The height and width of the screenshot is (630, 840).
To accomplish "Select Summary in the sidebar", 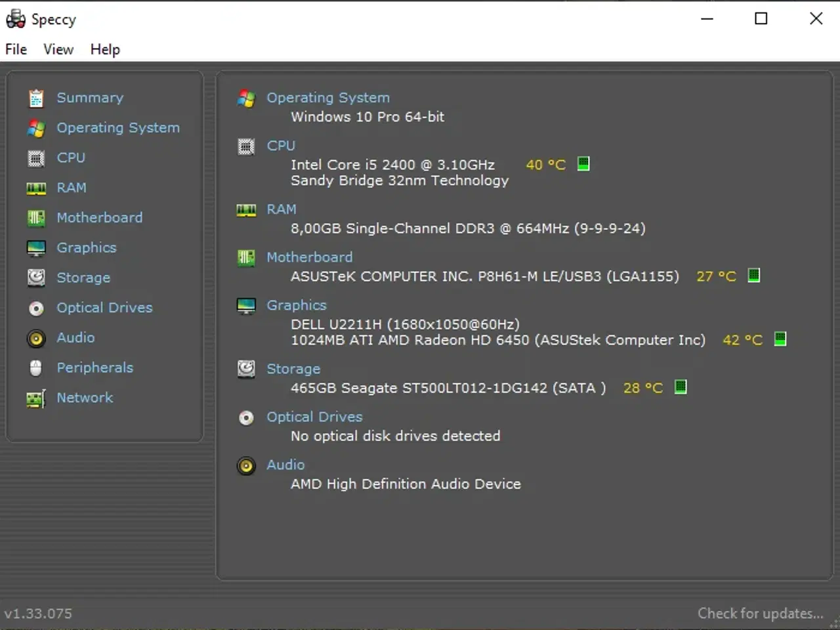I will point(90,98).
